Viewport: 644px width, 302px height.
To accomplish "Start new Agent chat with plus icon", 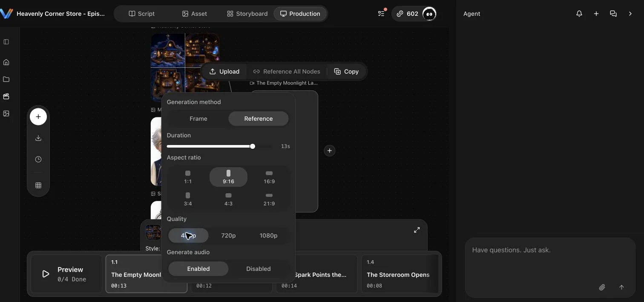I will (596, 14).
